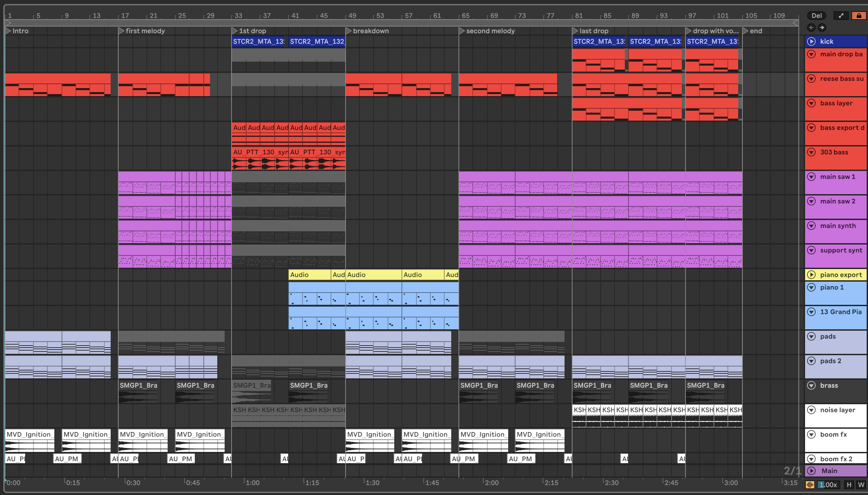Fold the main synth track
868x495 pixels.
pos(812,225)
